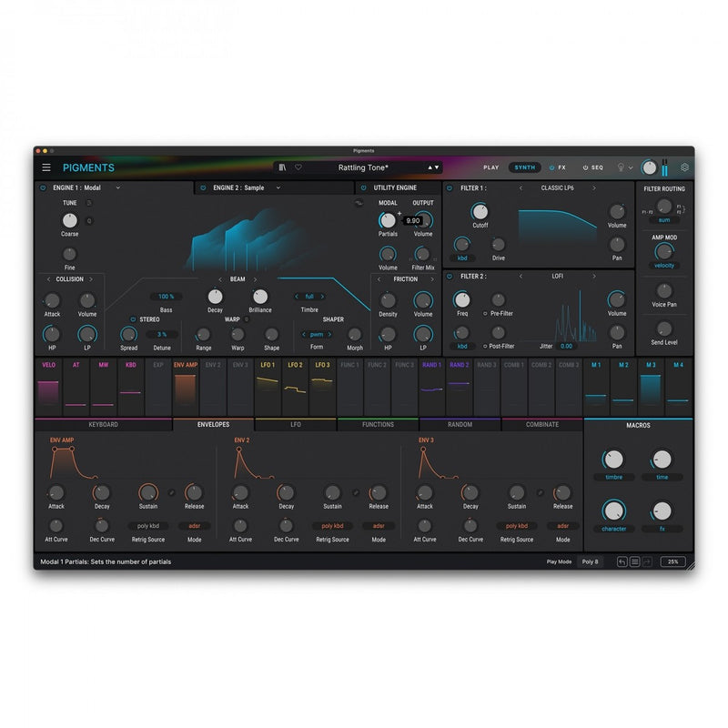Open the Filter 1 Classic LP6 selector
This screenshot has width=728, height=728.
click(557, 189)
